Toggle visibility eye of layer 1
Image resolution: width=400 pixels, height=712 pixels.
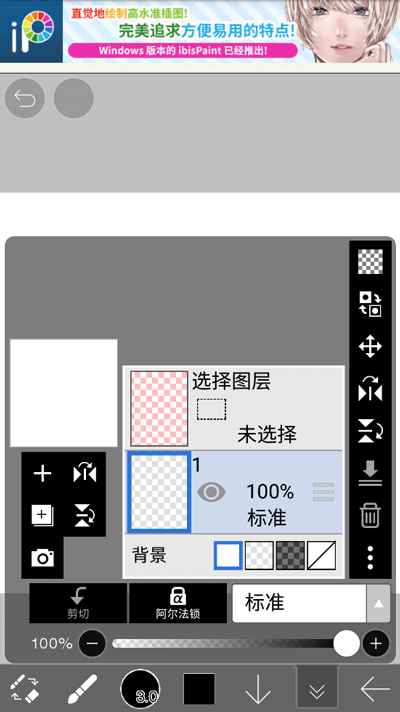tap(211, 492)
